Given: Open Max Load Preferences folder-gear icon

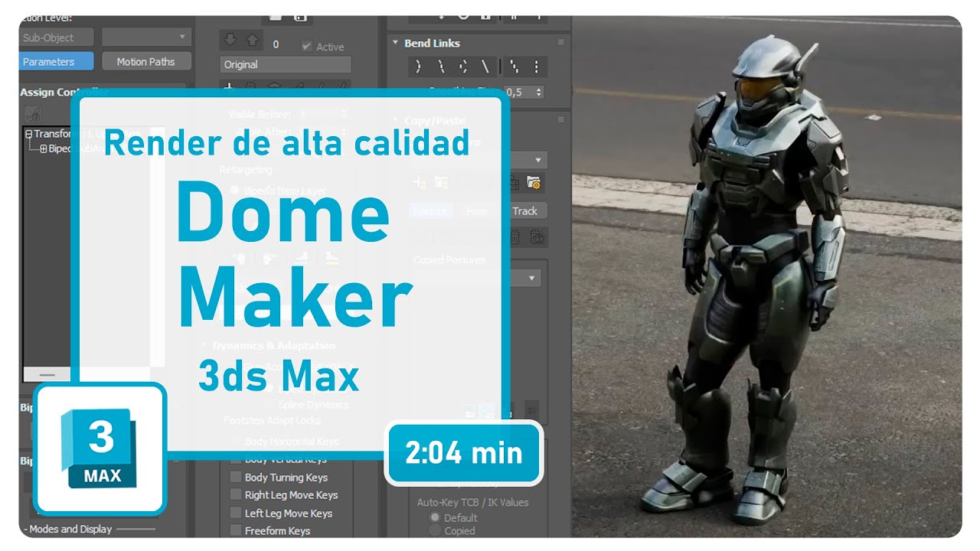Looking at the screenshot, I should click(534, 183).
